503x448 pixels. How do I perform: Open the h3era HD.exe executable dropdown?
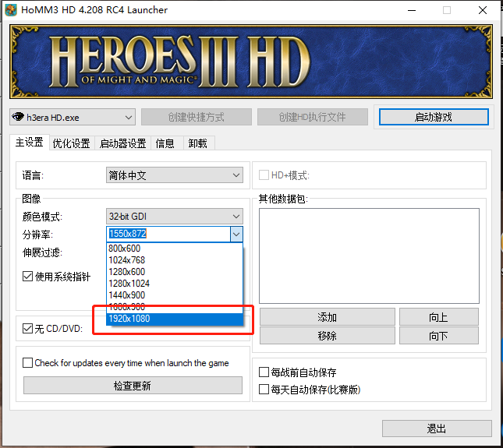(73, 118)
